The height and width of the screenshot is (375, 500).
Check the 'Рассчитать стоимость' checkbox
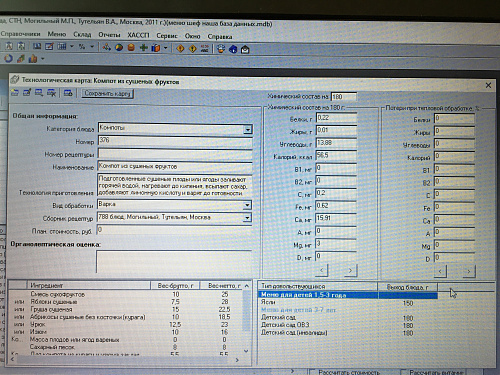coord(313,372)
